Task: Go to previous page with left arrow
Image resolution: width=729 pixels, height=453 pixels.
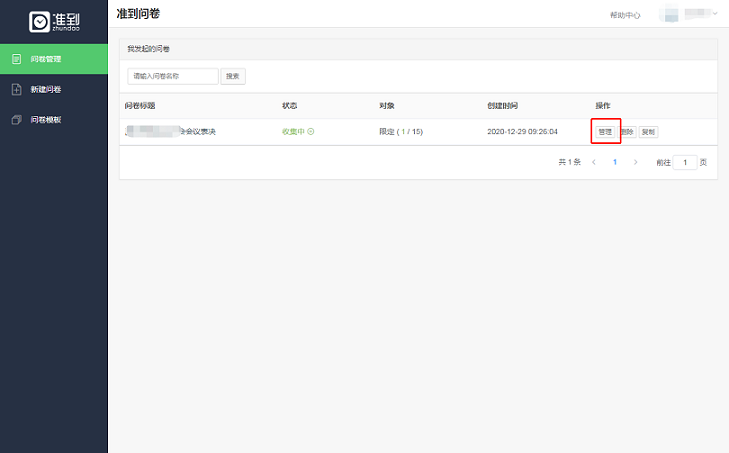Action: (x=594, y=162)
